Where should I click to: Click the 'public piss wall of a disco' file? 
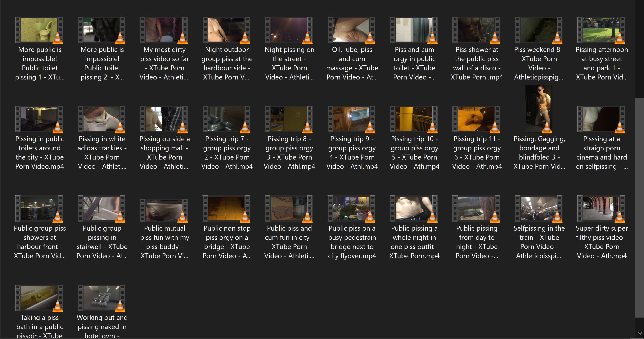(477, 49)
